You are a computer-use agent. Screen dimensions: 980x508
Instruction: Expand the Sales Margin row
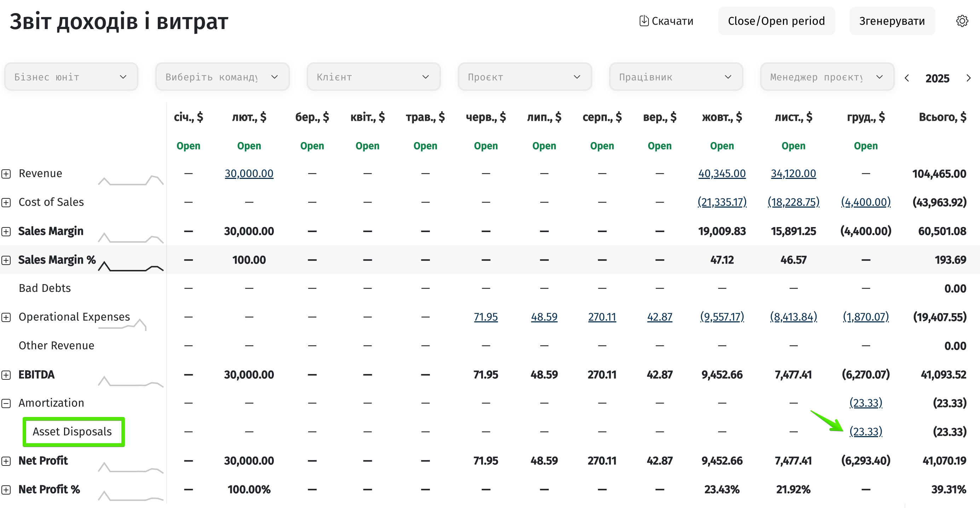pyautogui.click(x=6, y=231)
